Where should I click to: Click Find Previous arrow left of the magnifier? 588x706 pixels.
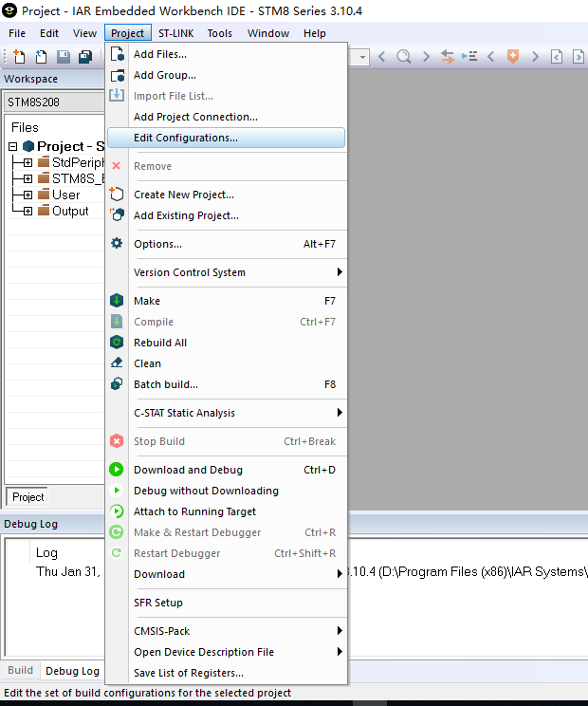click(382, 57)
